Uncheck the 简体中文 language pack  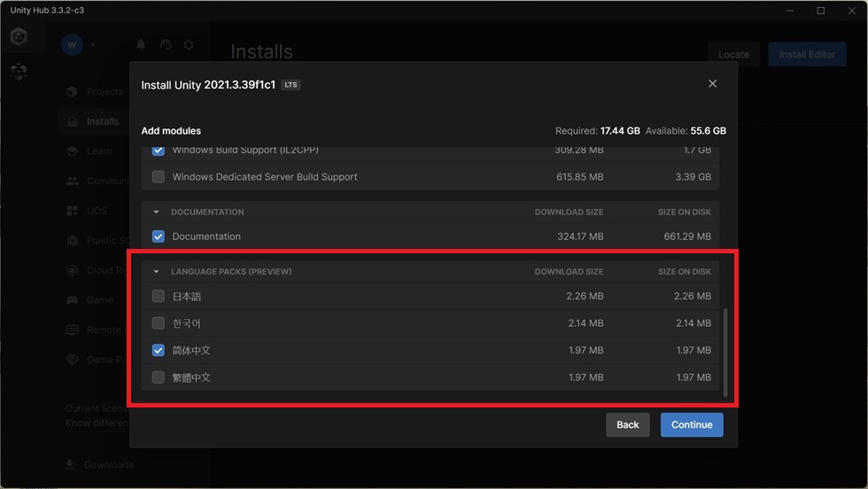point(159,350)
